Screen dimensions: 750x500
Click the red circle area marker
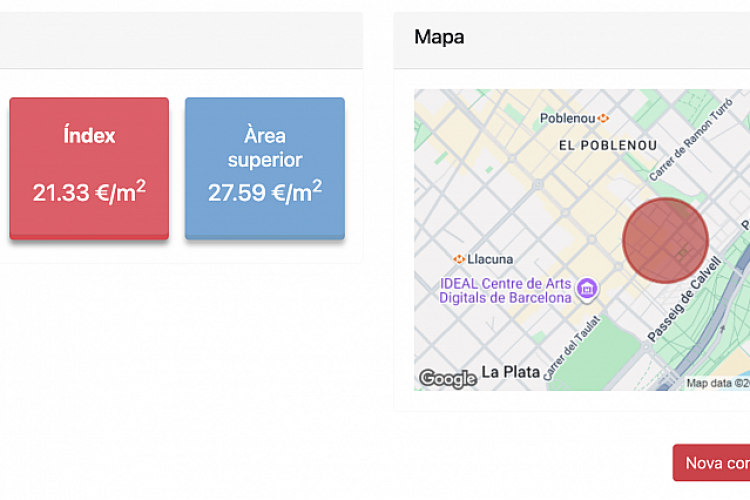click(x=665, y=240)
